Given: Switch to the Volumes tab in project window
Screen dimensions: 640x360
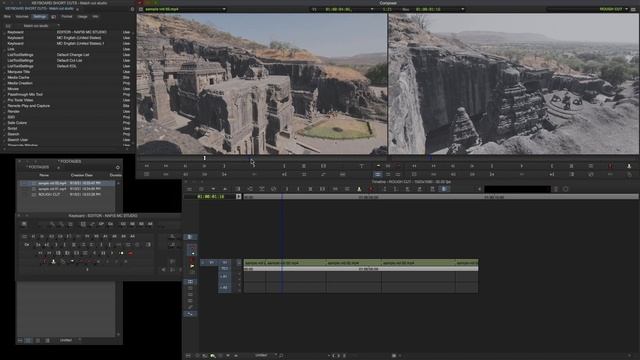Looking at the screenshot, I should click(22, 17).
